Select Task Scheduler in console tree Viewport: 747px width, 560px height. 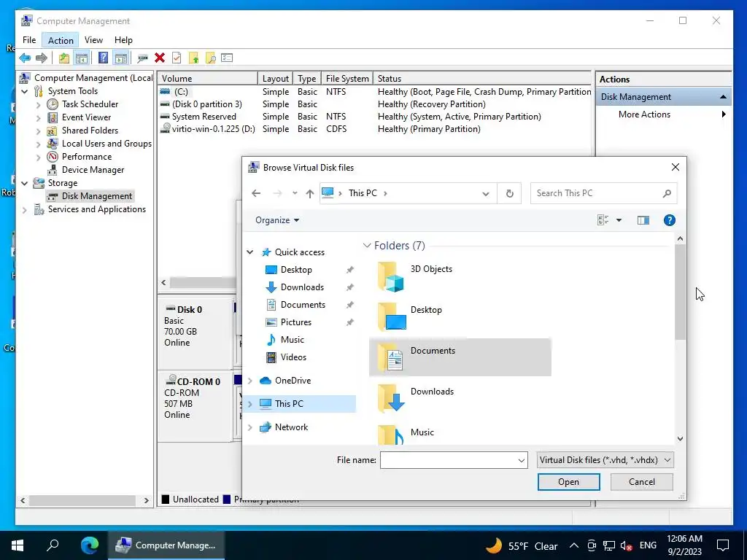click(90, 104)
